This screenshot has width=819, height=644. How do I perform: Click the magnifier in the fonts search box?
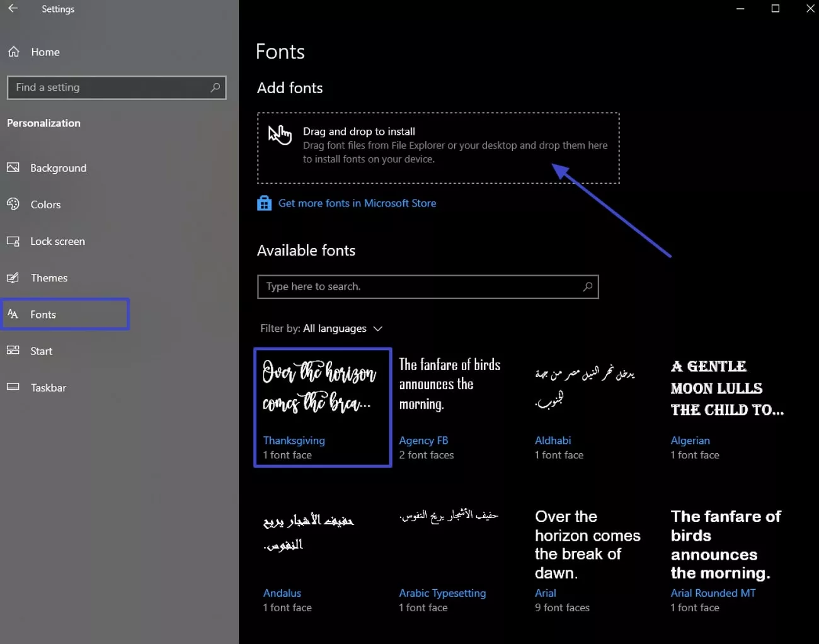588,286
